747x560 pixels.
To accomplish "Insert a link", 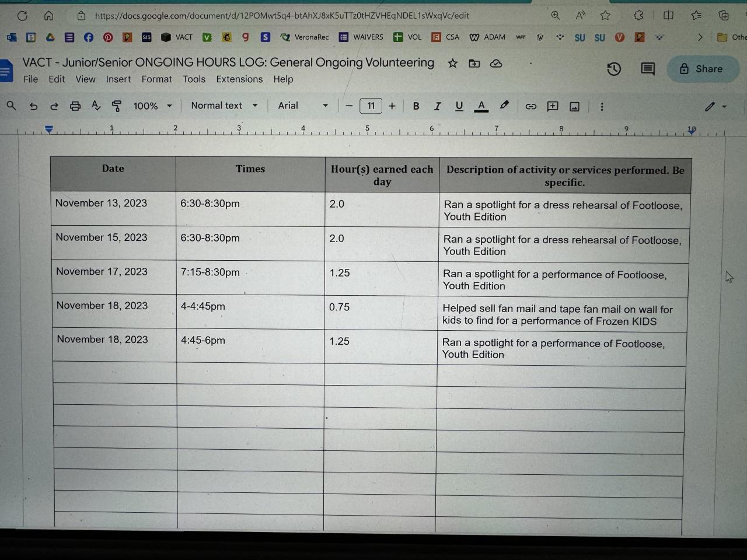I will coord(530,106).
